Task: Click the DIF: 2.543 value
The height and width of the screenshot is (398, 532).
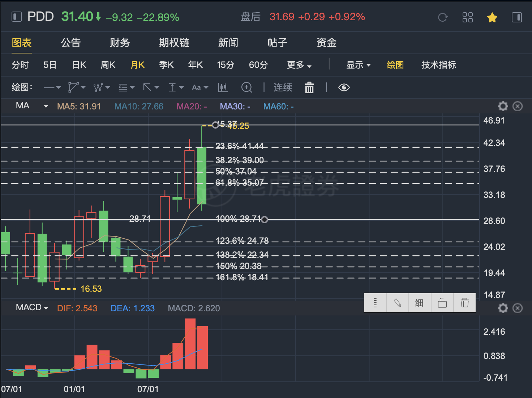Action: click(x=77, y=308)
